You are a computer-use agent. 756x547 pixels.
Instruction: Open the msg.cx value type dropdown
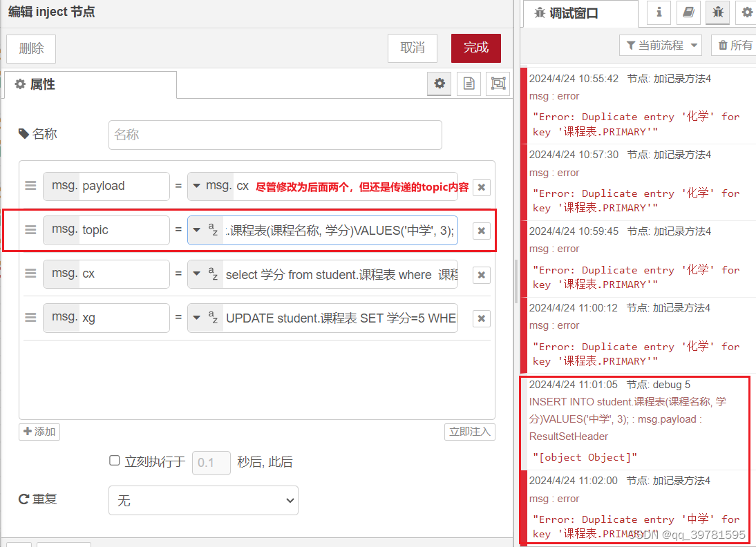tap(197, 274)
